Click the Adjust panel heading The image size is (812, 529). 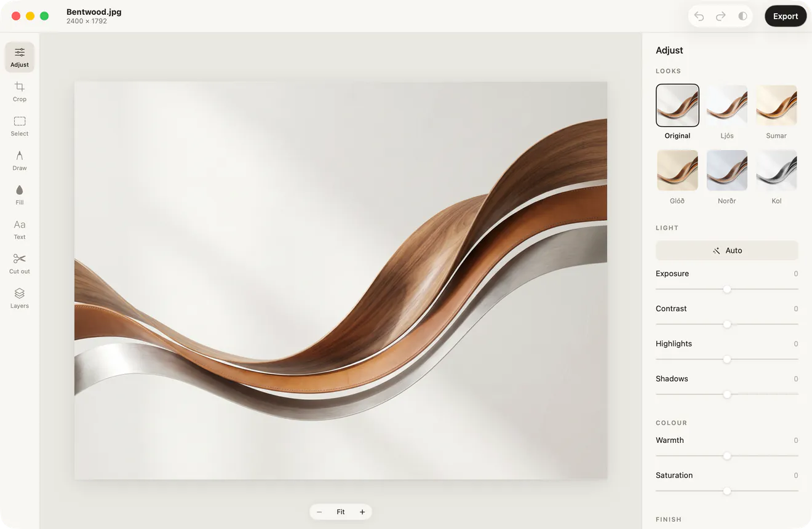669,50
